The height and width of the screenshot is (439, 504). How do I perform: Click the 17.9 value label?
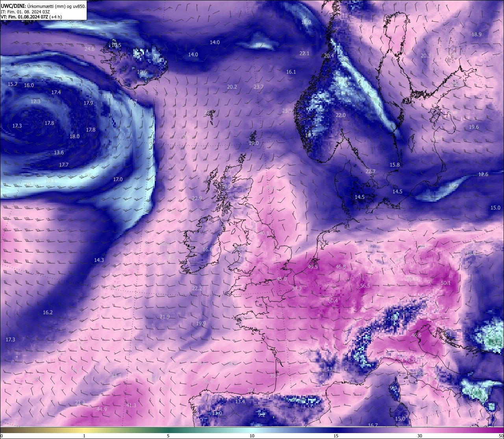[x=88, y=103]
